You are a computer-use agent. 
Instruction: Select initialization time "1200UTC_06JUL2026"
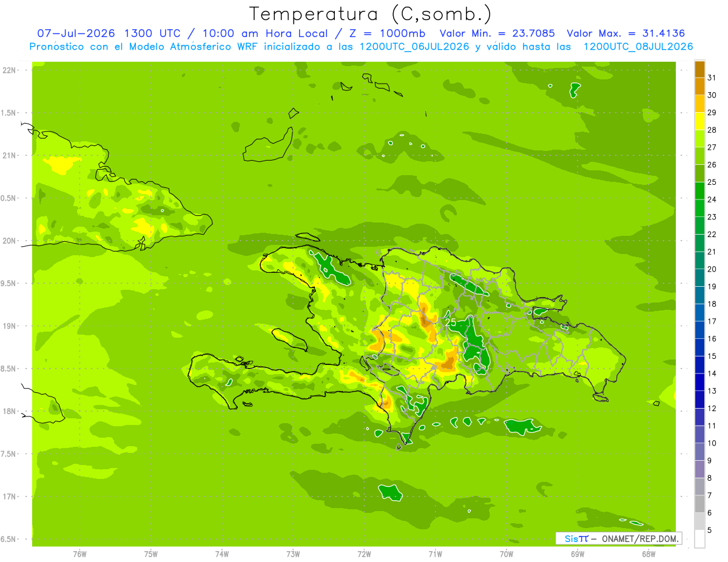[x=415, y=46]
